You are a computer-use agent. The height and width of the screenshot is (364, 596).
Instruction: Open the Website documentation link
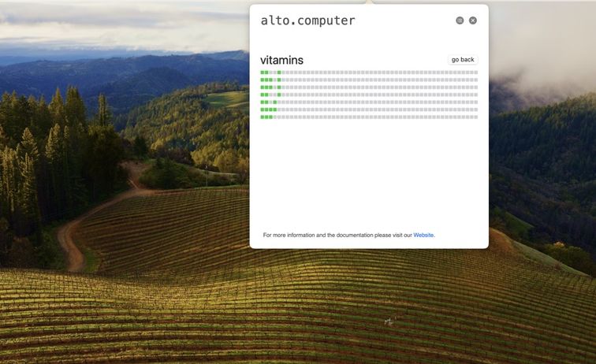(x=423, y=236)
